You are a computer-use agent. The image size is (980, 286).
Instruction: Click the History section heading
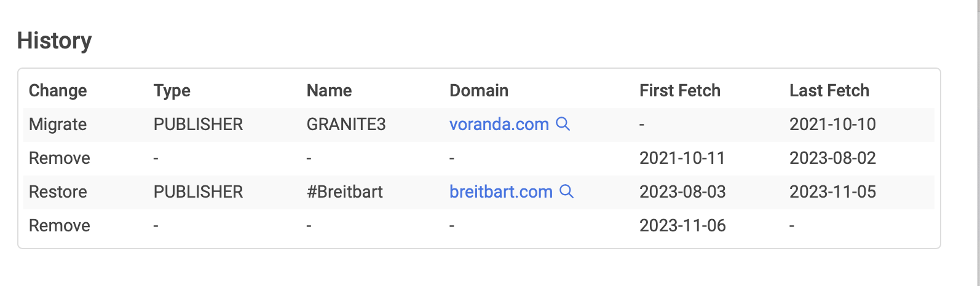(54, 41)
